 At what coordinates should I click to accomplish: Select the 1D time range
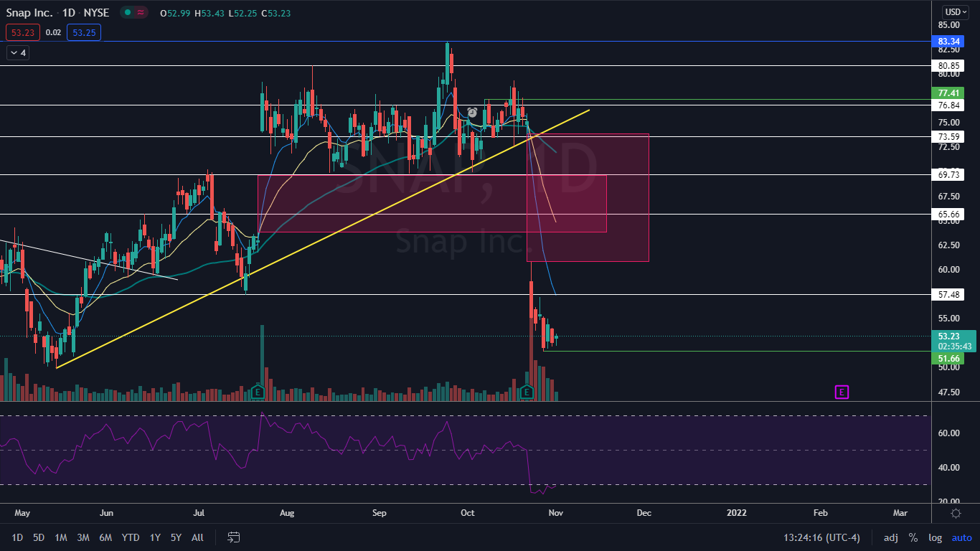tap(17, 537)
